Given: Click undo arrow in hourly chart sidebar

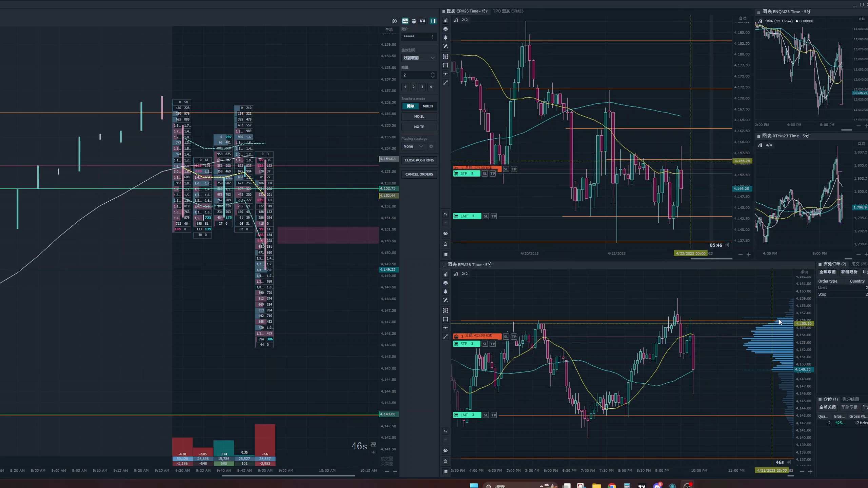Looking at the screenshot, I should 446,214.
